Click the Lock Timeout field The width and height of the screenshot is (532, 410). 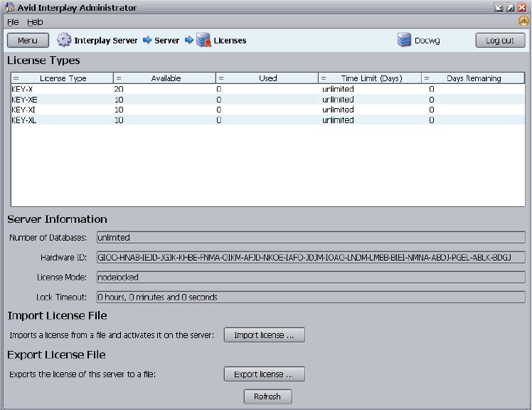tap(311, 298)
